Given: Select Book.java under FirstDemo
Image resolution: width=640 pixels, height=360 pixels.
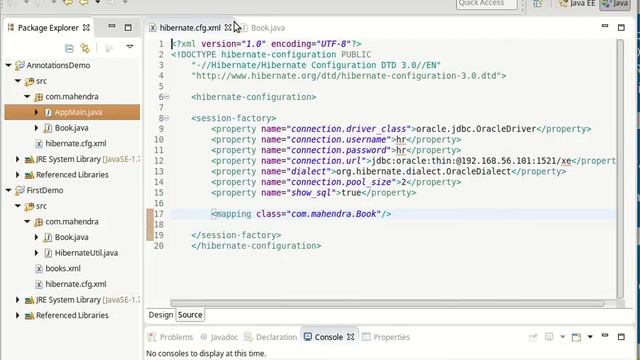Looking at the screenshot, I should point(71,237).
